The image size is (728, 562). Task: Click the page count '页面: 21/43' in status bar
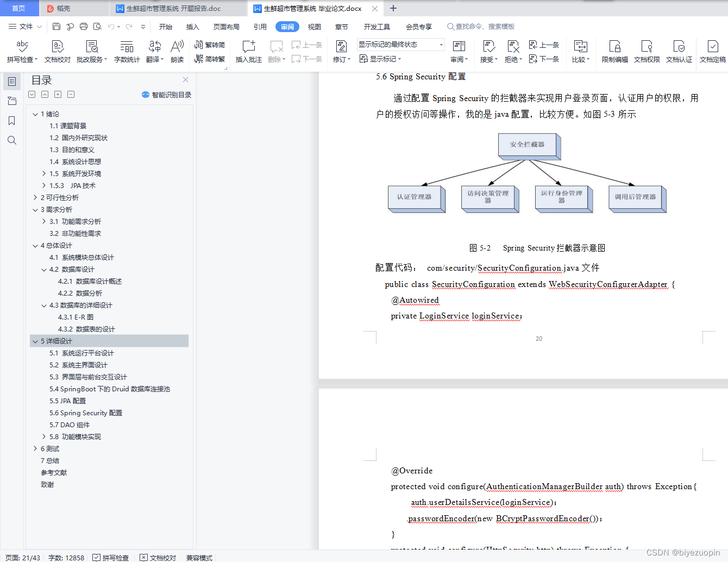click(x=23, y=558)
